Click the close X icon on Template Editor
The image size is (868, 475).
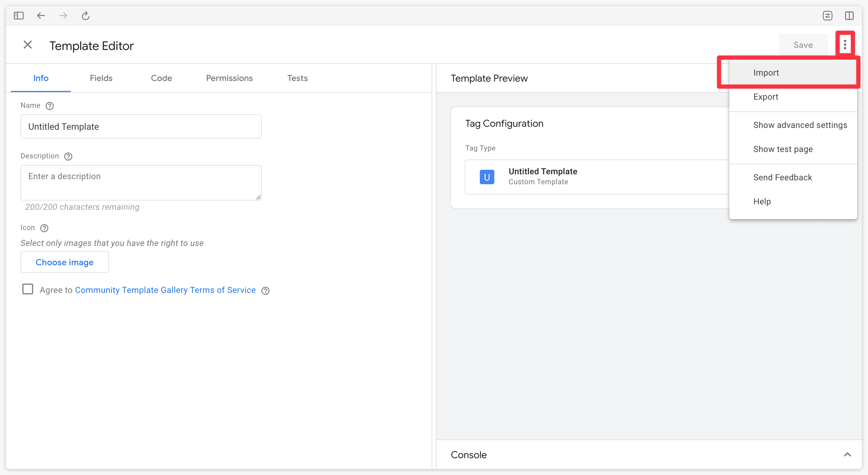[27, 45]
